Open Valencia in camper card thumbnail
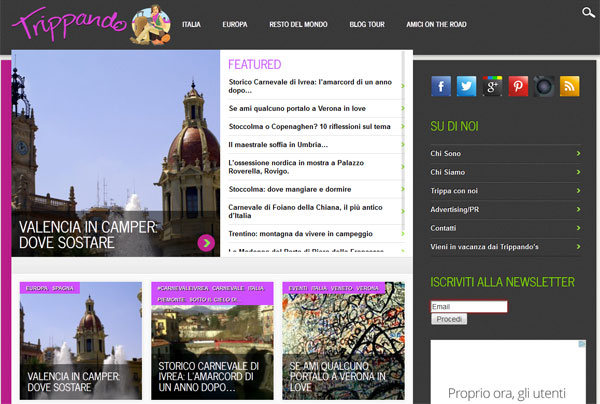 click(81, 341)
